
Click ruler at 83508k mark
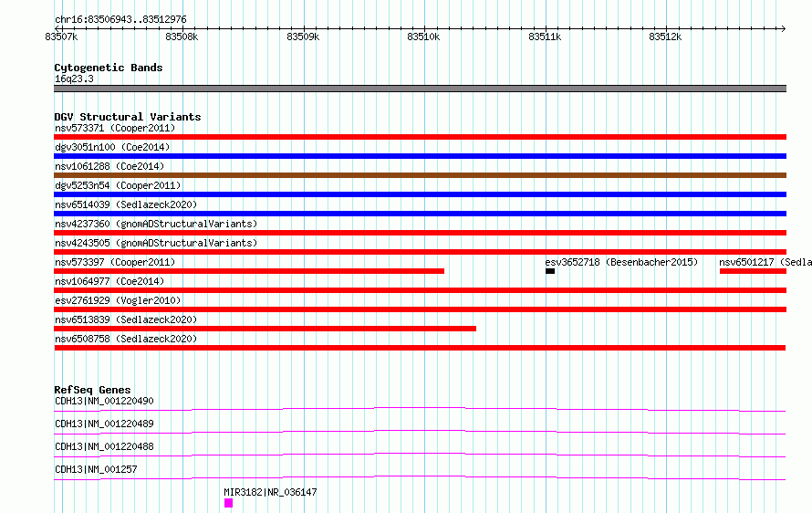(x=182, y=37)
